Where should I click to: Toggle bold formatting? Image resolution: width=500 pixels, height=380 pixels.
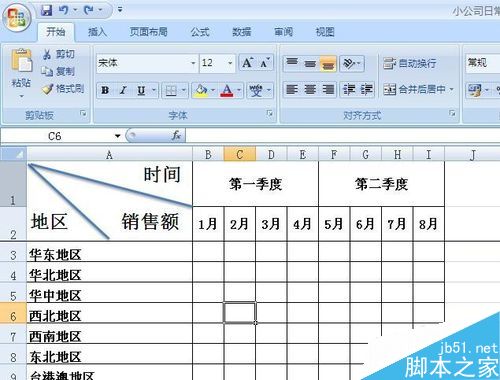(x=105, y=90)
